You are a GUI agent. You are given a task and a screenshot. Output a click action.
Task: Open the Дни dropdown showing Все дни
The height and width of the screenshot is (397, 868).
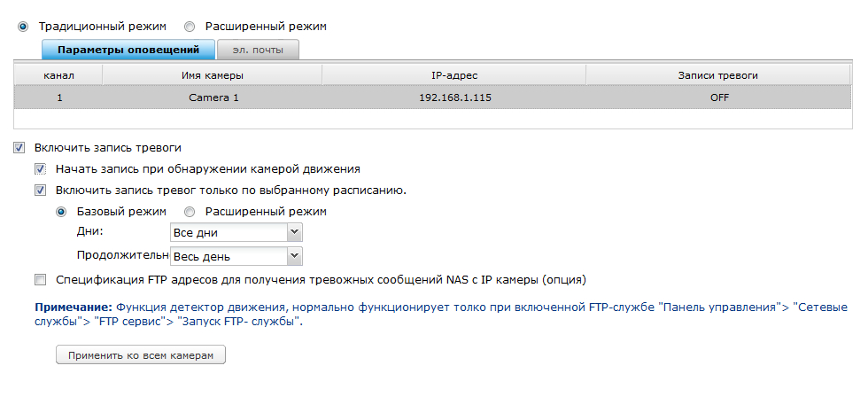236,232
